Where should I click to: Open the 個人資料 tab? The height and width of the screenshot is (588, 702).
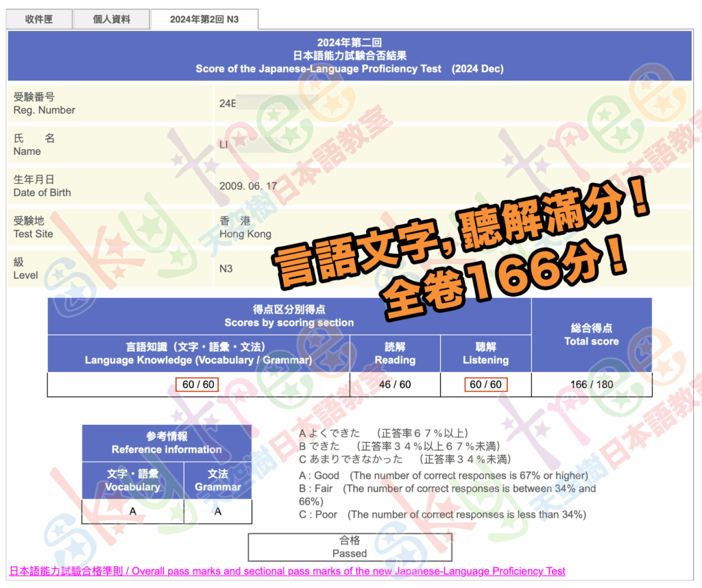coord(111,19)
